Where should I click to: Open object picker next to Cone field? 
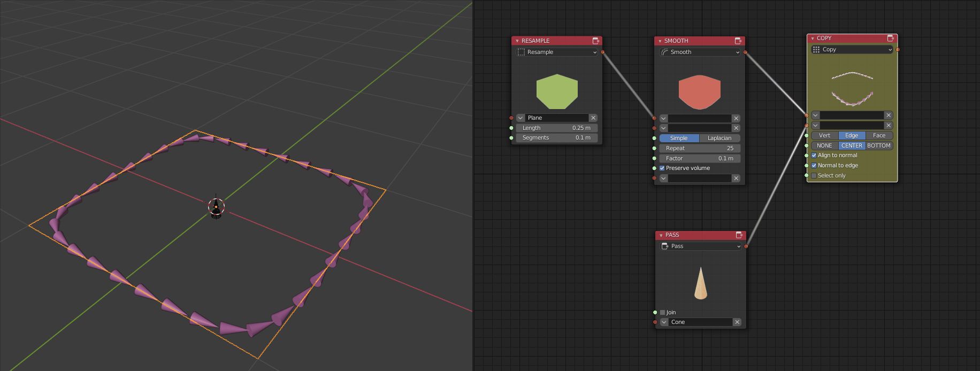tap(664, 322)
